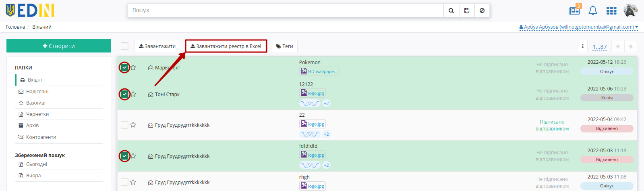644x191 pixels.
Task: Click the Завантажити button
Action: pyautogui.click(x=157, y=46)
